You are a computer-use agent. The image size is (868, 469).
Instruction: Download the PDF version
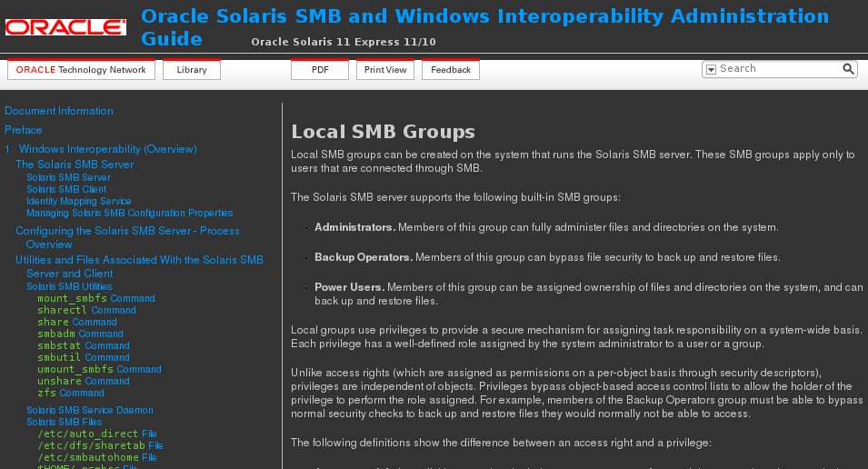(320, 70)
